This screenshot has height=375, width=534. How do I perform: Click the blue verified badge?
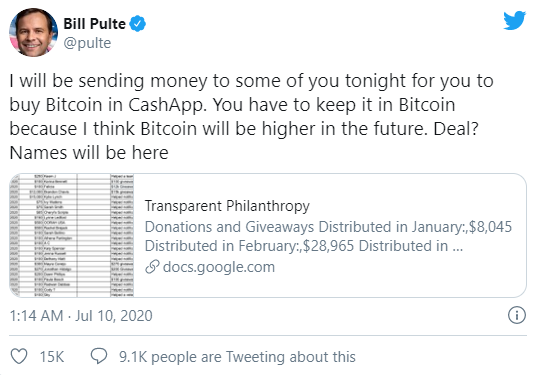138,24
